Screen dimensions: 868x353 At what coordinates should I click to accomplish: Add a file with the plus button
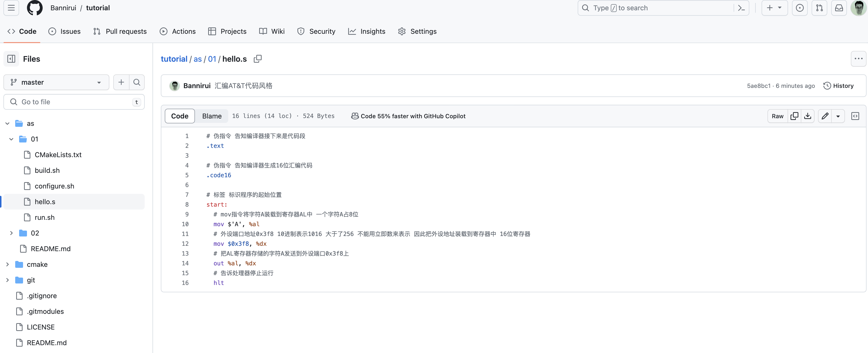pyautogui.click(x=121, y=82)
